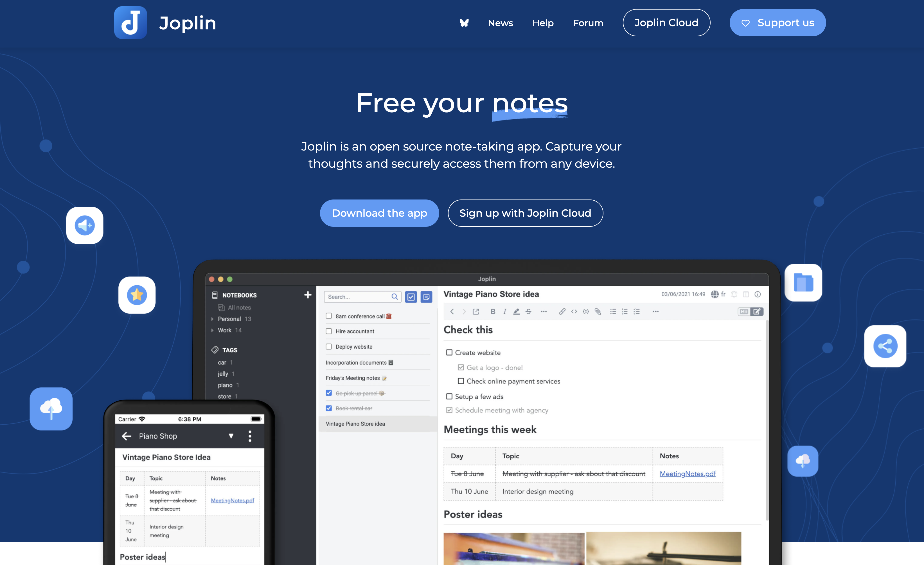
Task: Click the insert hyperlink icon
Action: click(562, 311)
